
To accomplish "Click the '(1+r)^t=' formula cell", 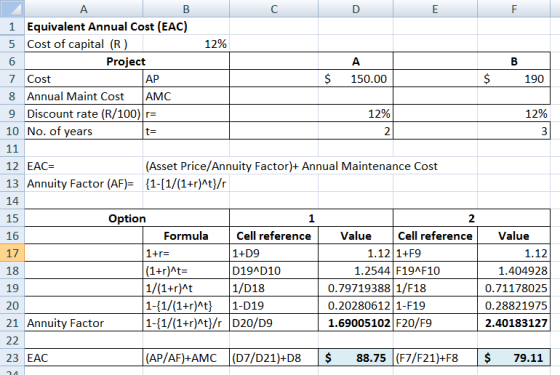I will pos(186,271).
